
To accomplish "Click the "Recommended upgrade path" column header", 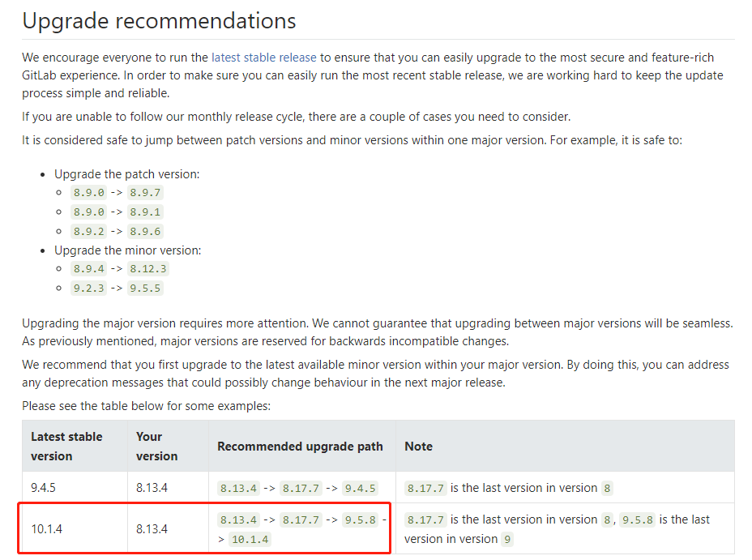I will 300,447.
